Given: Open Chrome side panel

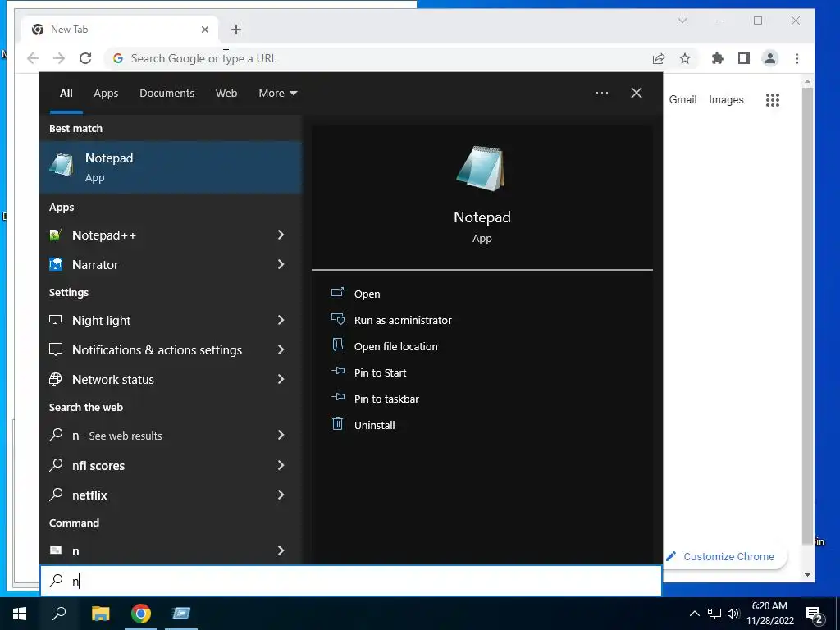Looking at the screenshot, I should tap(743, 58).
